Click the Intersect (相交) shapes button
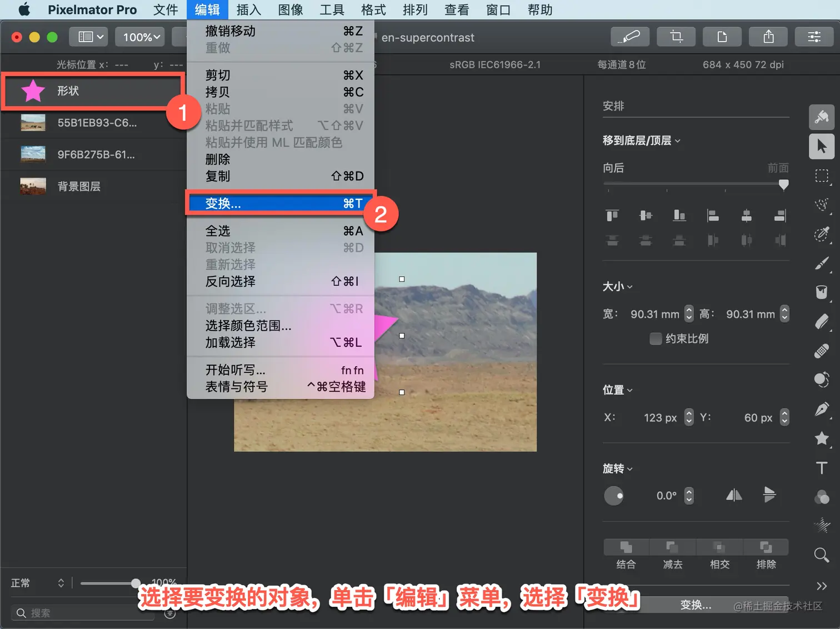This screenshot has width=840, height=629. 719,547
